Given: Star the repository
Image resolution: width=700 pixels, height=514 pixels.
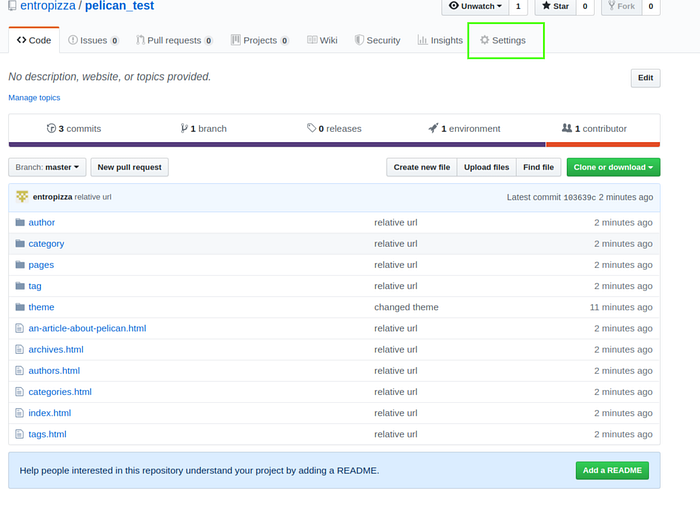Looking at the screenshot, I should click(x=555, y=6).
